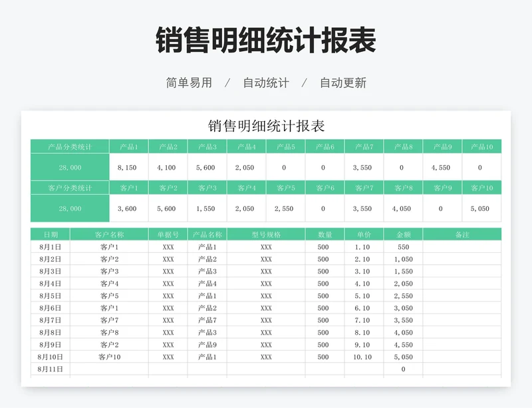Select the 0 amount in the 8月11日 row
The height and width of the screenshot is (408, 532).
[x=404, y=369]
